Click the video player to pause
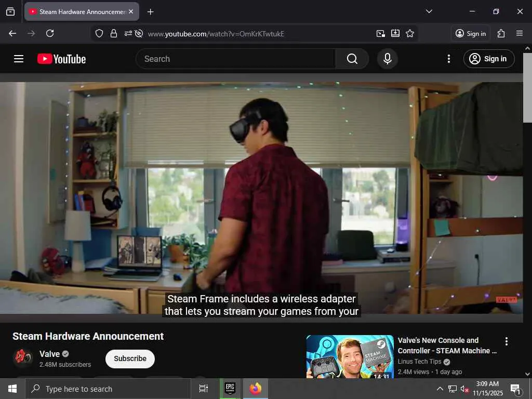Image resolution: width=532 pixels, height=399 pixels. [261, 198]
